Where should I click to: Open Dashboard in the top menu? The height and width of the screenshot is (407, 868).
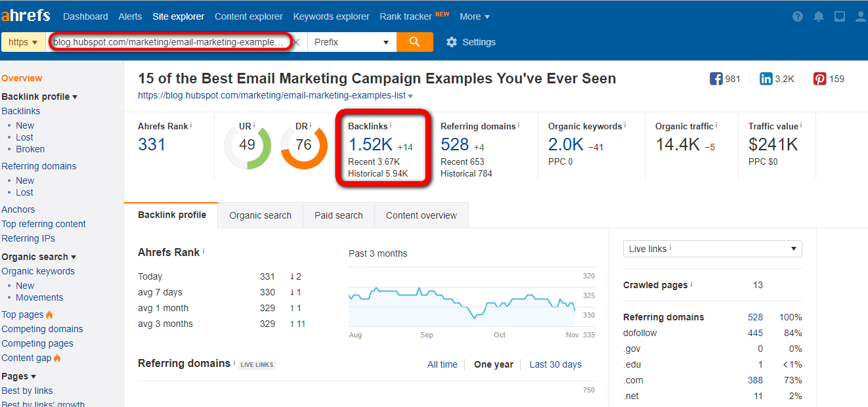pyautogui.click(x=85, y=16)
